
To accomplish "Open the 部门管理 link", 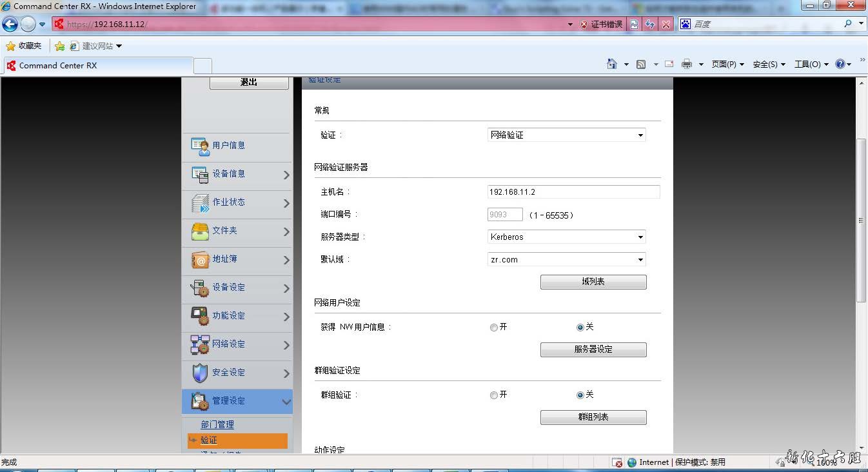I will pyautogui.click(x=217, y=424).
